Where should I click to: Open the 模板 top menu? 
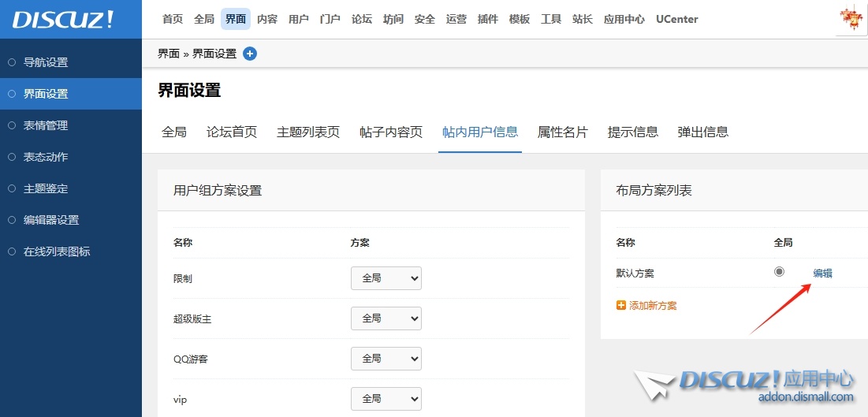(x=520, y=20)
